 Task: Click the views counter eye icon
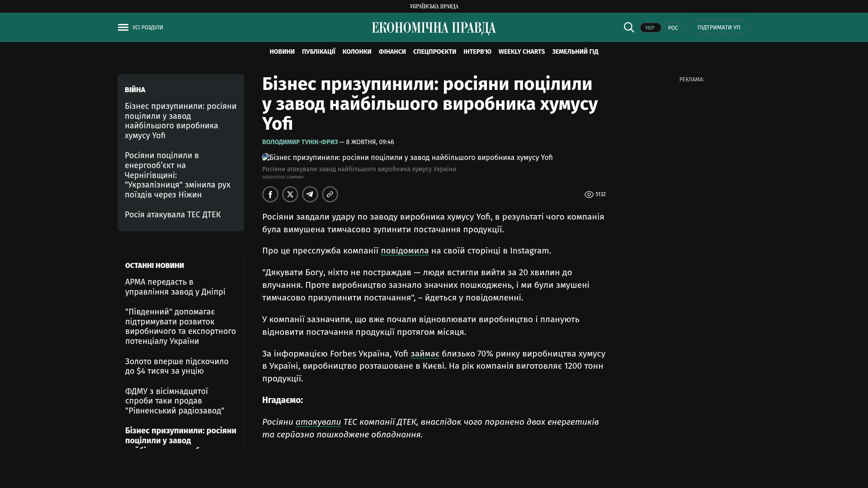(x=589, y=194)
